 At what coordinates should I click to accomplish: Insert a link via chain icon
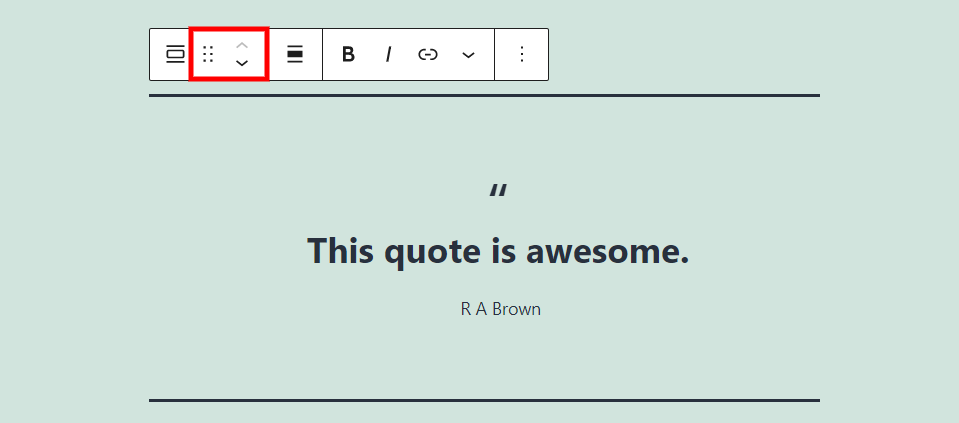point(428,54)
